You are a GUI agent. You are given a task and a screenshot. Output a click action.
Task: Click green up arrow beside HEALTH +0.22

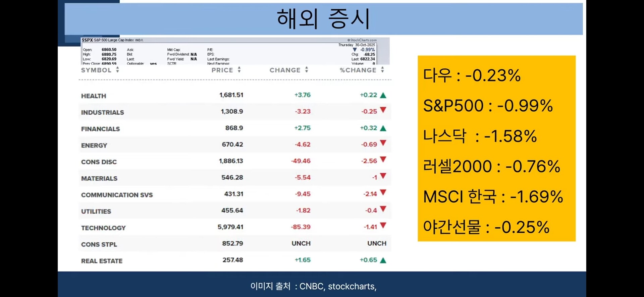tap(383, 95)
